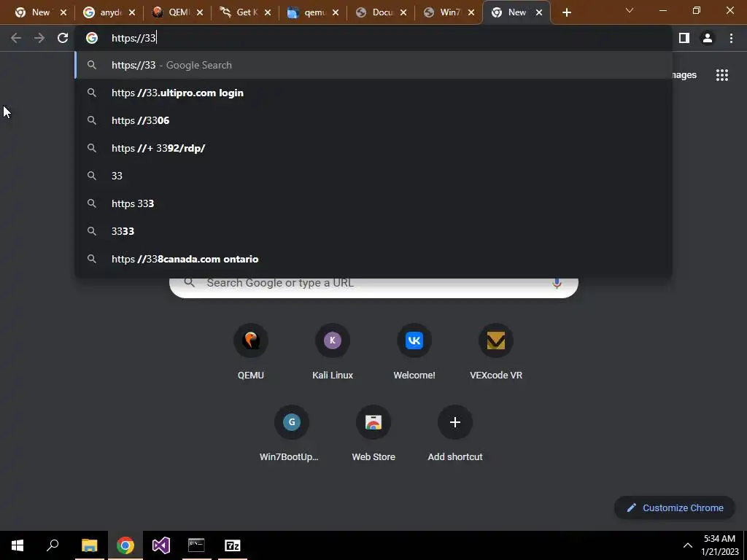The width and height of the screenshot is (747, 560).
Task: Open taskbar search magnifier
Action: tap(53, 545)
